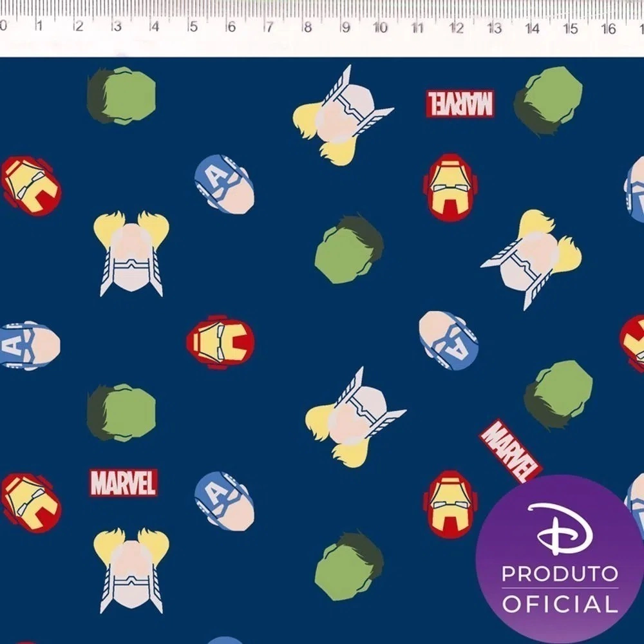Click the upright horizontal MARVEL logo

click(x=123, y=482)
